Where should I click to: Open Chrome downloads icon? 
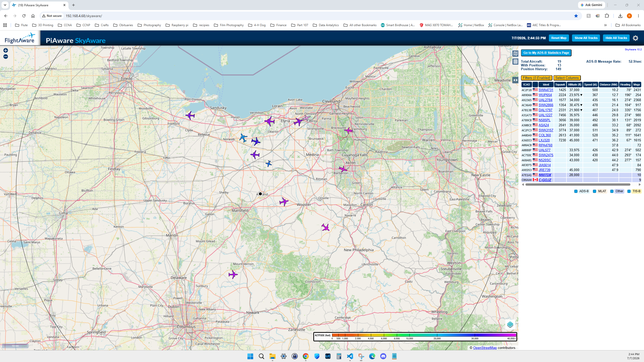620,16
